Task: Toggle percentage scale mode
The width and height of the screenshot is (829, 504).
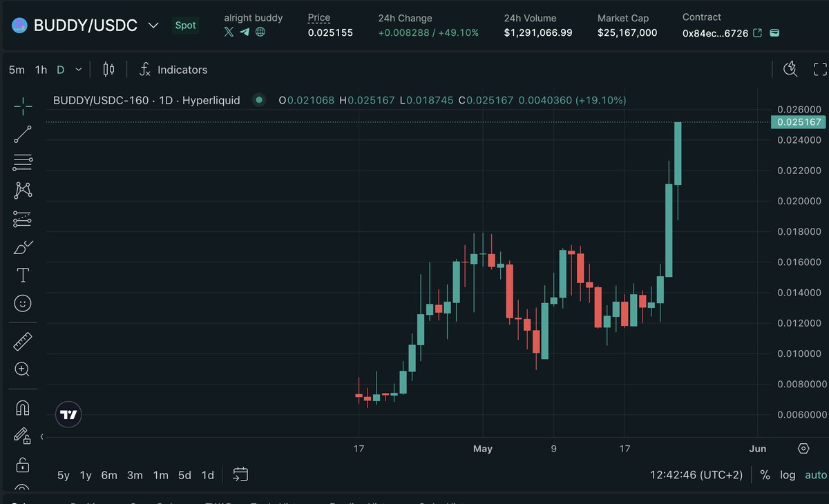Action: (765, 475)
